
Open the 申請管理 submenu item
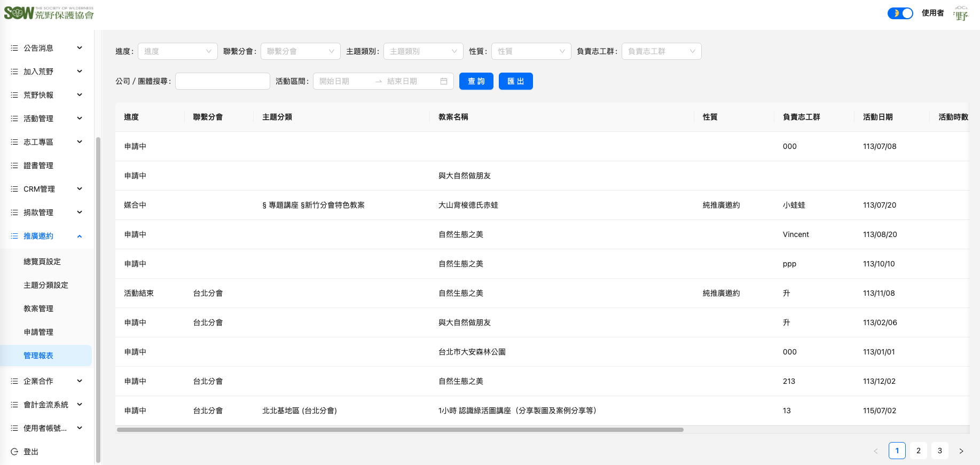point(38,332)
